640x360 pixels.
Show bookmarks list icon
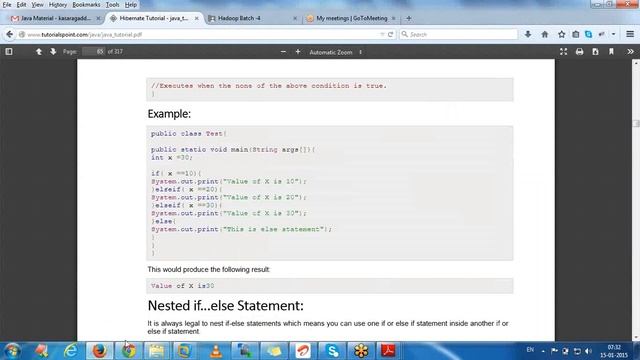coord(575,34)
